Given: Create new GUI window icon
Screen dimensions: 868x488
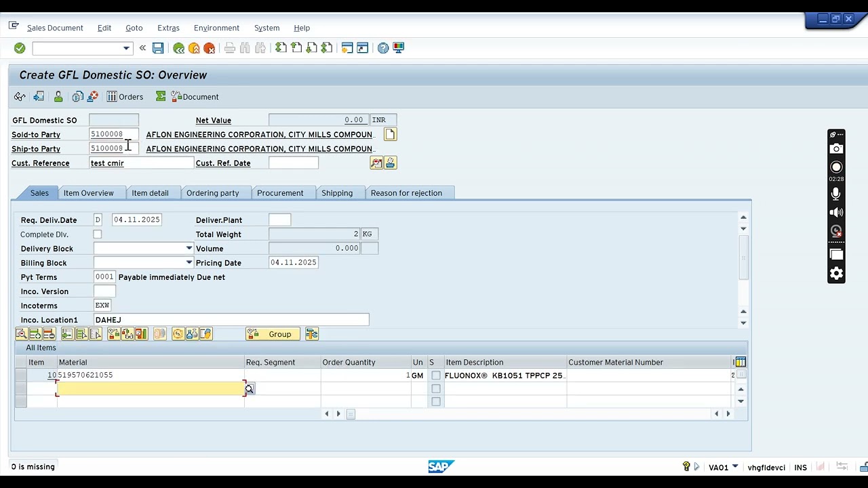Looking at the screenshot, I should pos(347,48).
